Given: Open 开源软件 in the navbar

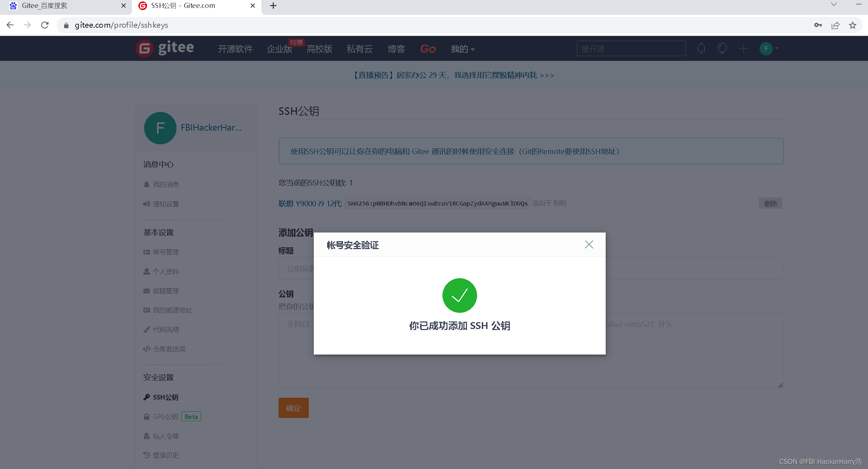Looking at the screenshot, I should [235, 49].
